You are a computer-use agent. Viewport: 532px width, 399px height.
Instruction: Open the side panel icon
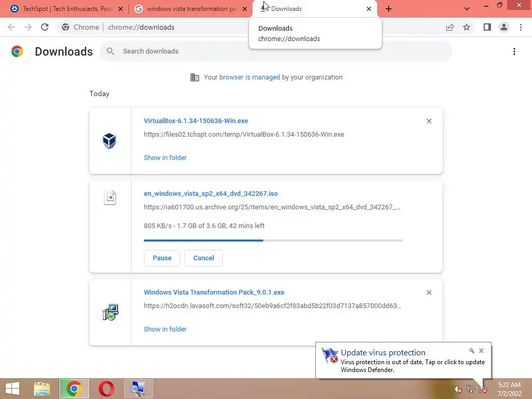click(487, 27)
